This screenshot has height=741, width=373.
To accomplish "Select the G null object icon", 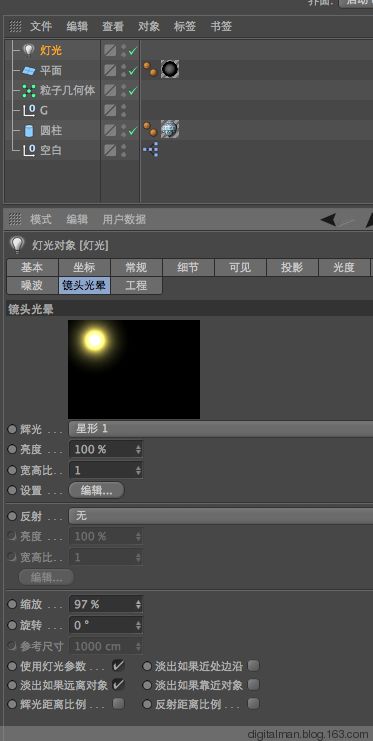I will (x=29, y=111).
